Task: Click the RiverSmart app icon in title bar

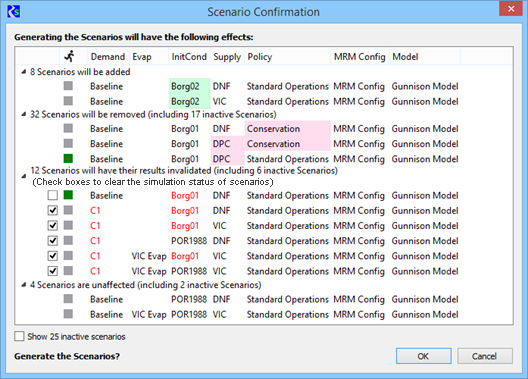Action: [14, 11]
